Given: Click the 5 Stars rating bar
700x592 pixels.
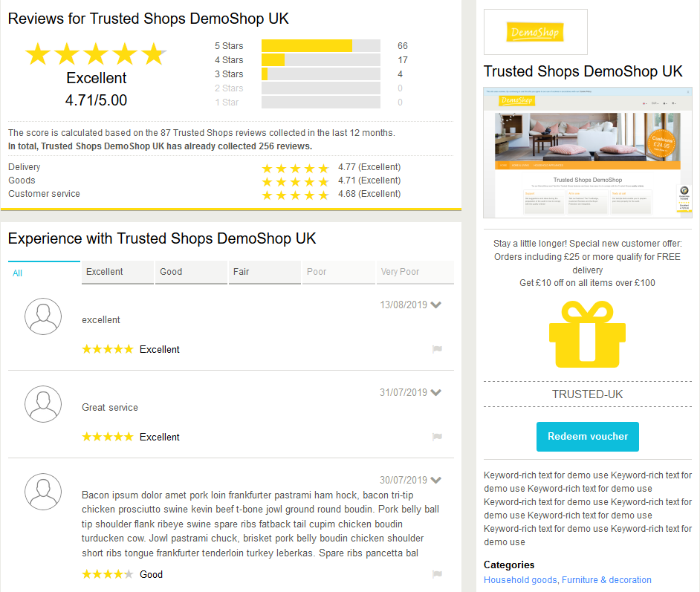Looking at the screenshot, I should point(321,45).
